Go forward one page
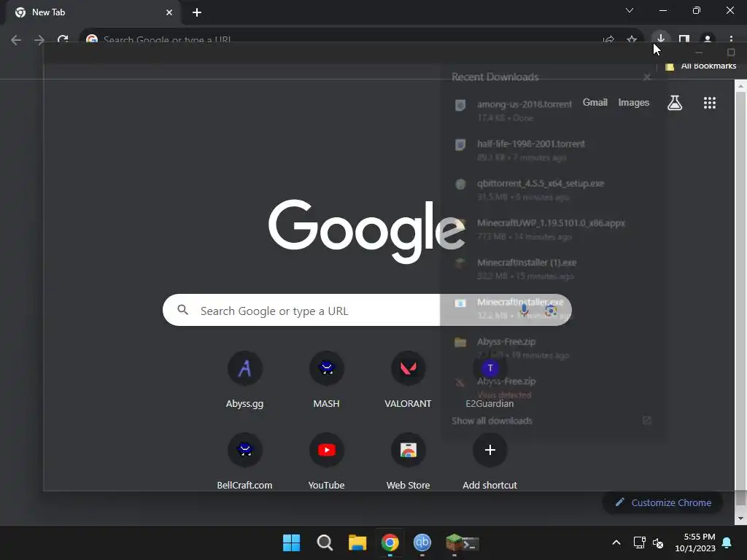 [39, 40]
